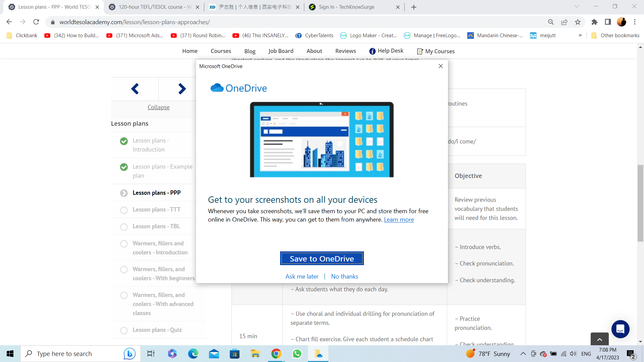Open Windows Start menu

(10, 354)
